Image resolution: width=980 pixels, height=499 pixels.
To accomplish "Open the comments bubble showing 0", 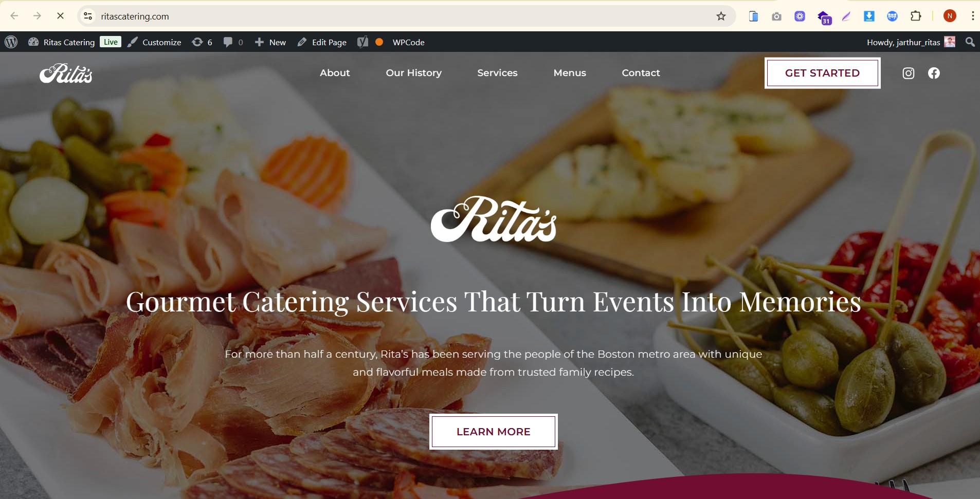I will (x=233, y=42).
